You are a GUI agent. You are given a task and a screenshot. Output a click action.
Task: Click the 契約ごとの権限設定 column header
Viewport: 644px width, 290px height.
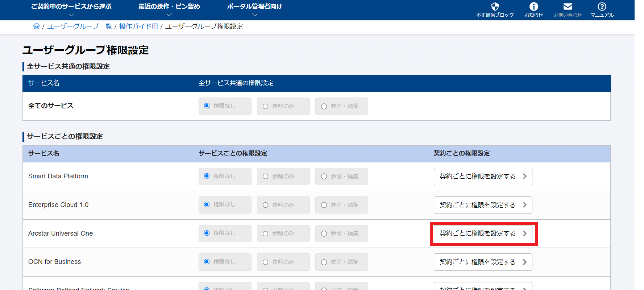462,153
